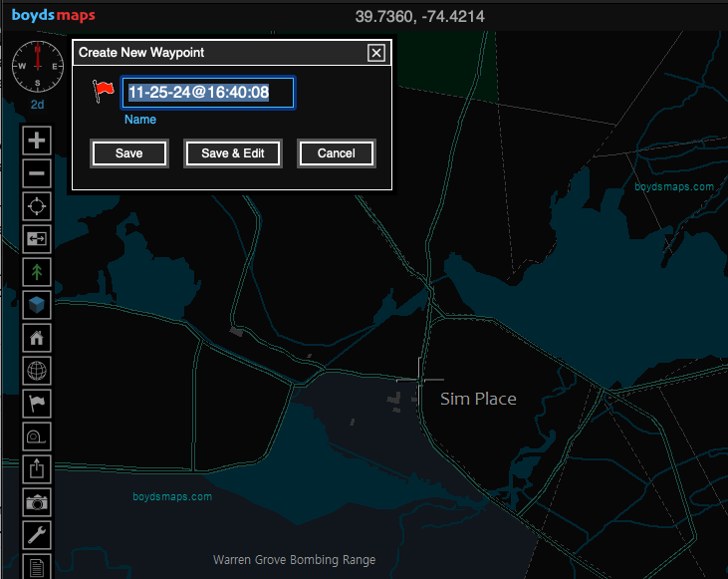Click the zoom in plus button
This screenshot has width=728, height=579.
tap(37, 141)
